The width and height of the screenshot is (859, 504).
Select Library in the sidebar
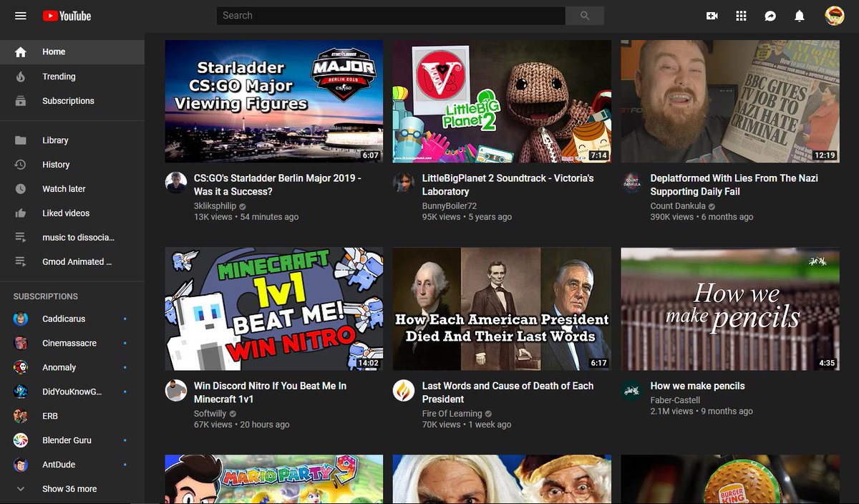pyautogui.click(x=72, y=140)
